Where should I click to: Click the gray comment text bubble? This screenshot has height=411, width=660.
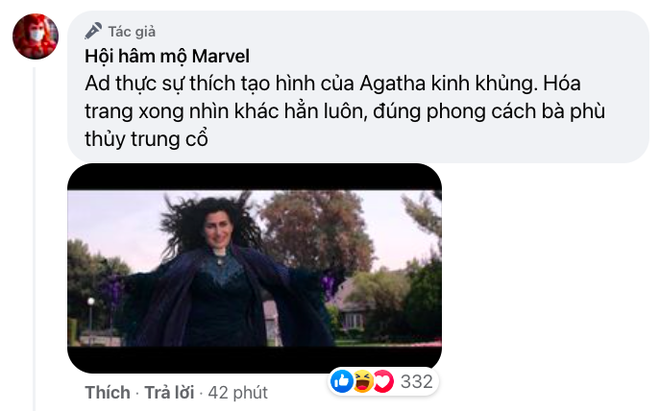(x=358, y=87)
